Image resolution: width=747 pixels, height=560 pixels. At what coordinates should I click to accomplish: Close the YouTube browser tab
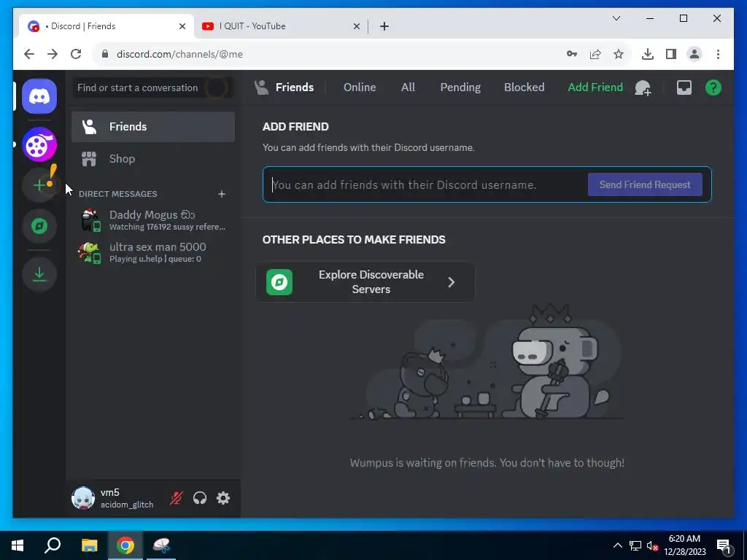tap(356, 27)
